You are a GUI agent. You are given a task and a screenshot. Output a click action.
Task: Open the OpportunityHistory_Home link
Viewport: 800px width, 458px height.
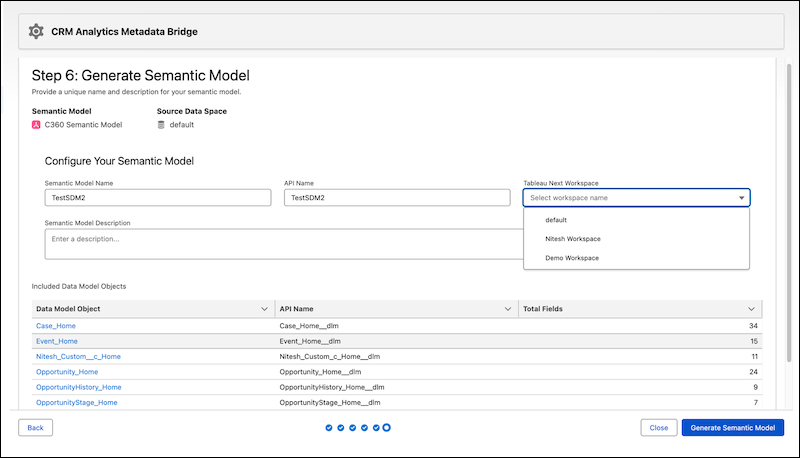(79, 387)
